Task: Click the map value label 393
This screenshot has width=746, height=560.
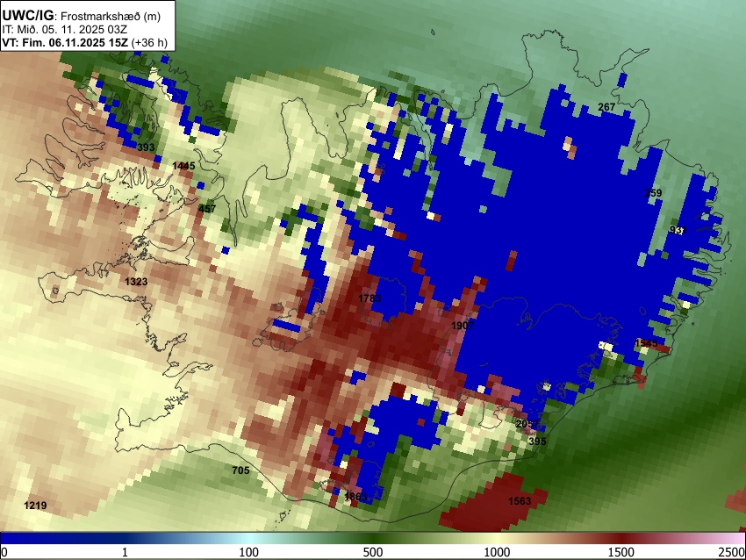Action: (146, 147)
